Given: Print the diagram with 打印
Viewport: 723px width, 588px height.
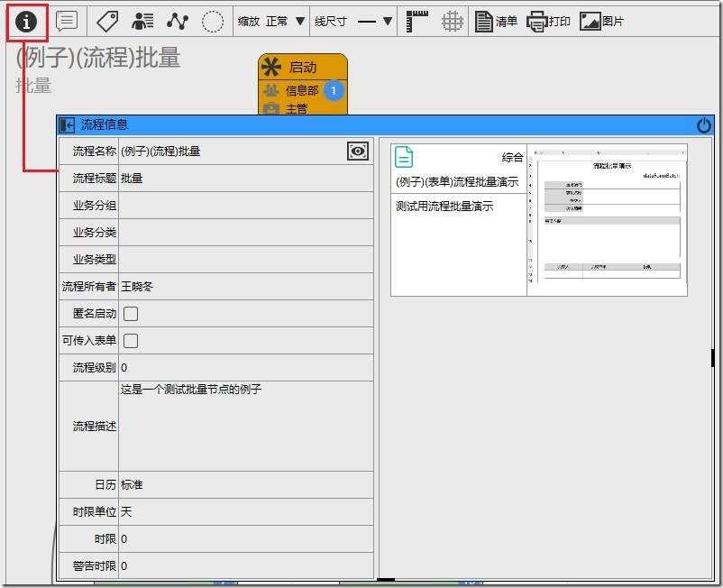Looking at the screenshot, I should coord(549,22).
